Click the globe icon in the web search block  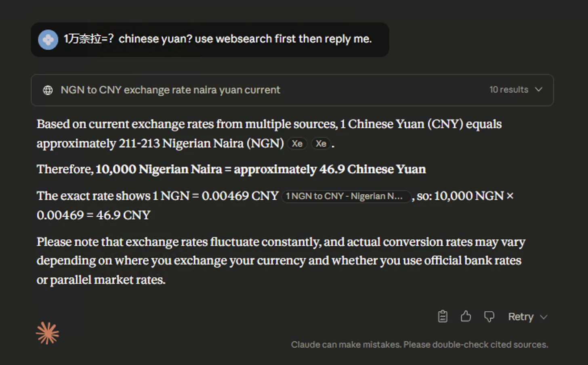[48, 90]
